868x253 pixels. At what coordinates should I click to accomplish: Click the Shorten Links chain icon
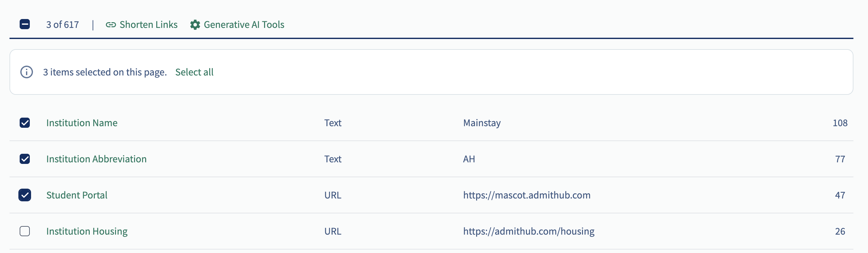point(111,25)
